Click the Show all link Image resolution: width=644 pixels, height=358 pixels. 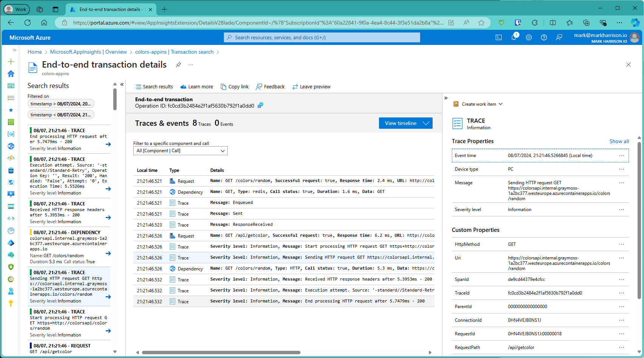pyautogui.click(x=619, y=141)
